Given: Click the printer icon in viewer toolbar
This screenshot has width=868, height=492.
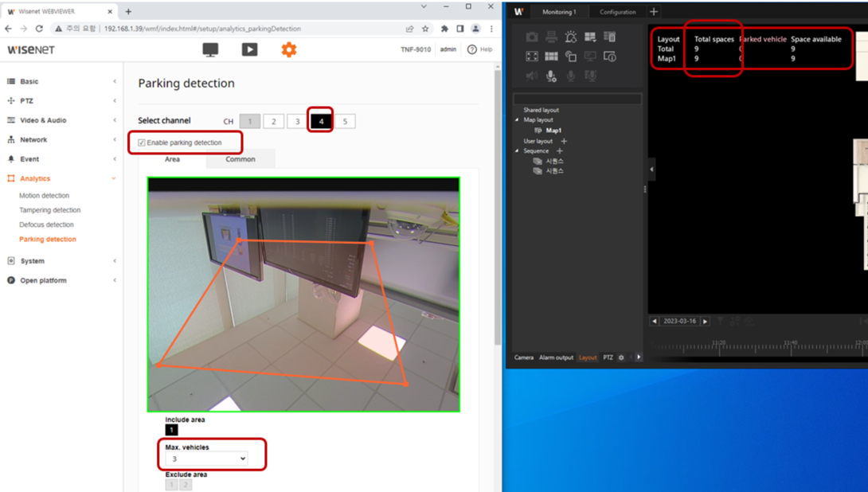Looking at the screenshot, I should [551, 37].
